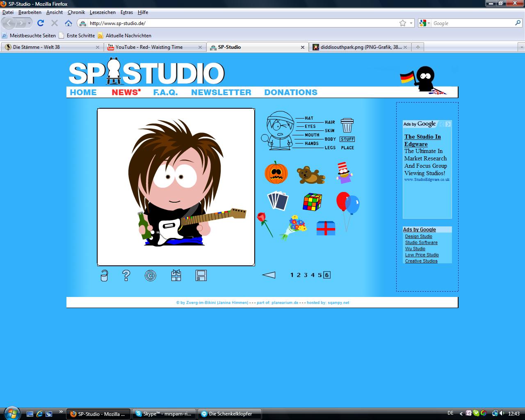The width and height of the screenshot is (525, 420).
Task: Select the HANDS category label
Action: 312,144
